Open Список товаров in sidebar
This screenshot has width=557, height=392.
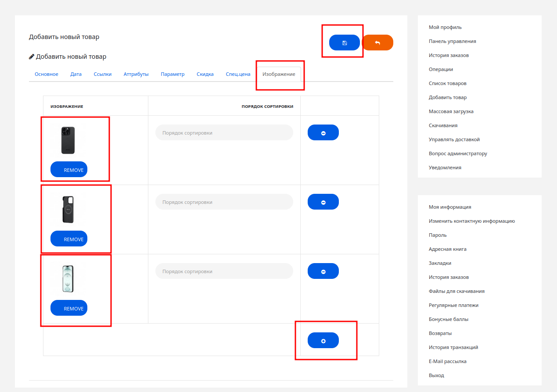pyautogui.click(x=447, y=83)
